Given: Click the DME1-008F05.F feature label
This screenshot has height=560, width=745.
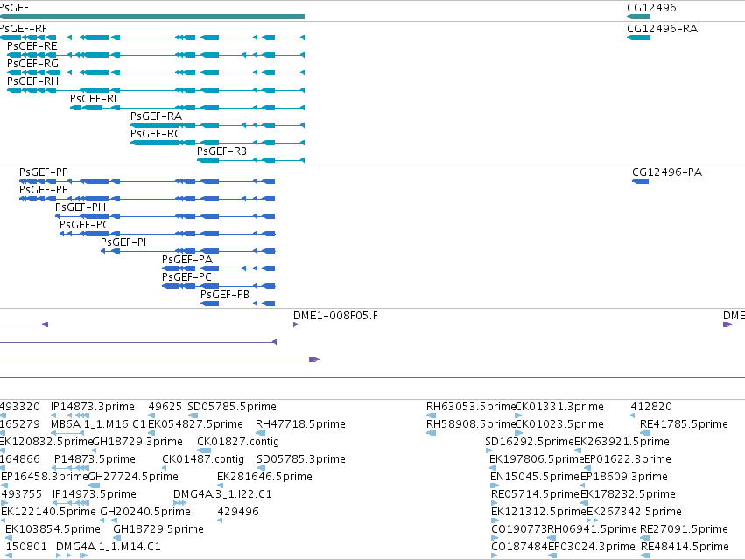Looking at the screenshot, I should 335,316.
